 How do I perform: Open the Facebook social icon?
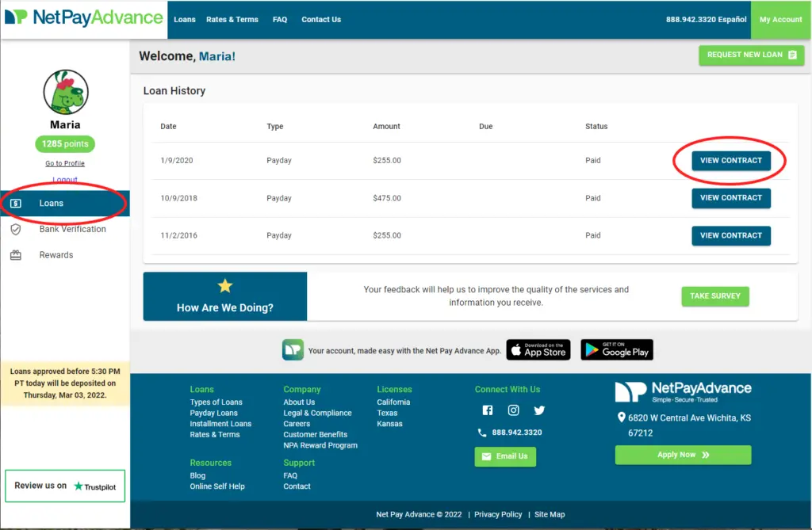(488, 410)
